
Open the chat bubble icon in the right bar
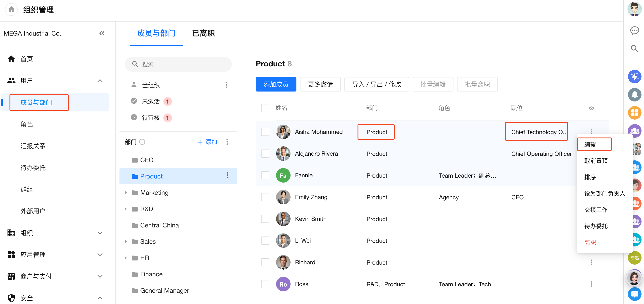634,31
